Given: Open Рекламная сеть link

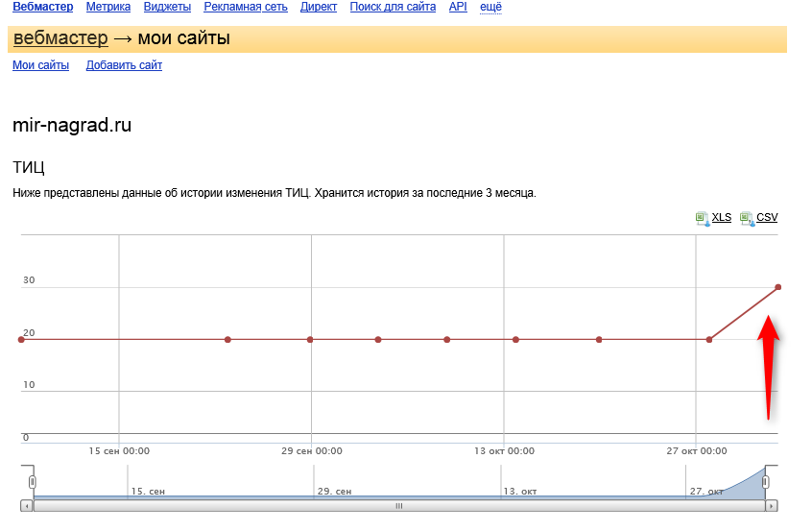Looking at the screenshot, I should click(x=246, y=7).
